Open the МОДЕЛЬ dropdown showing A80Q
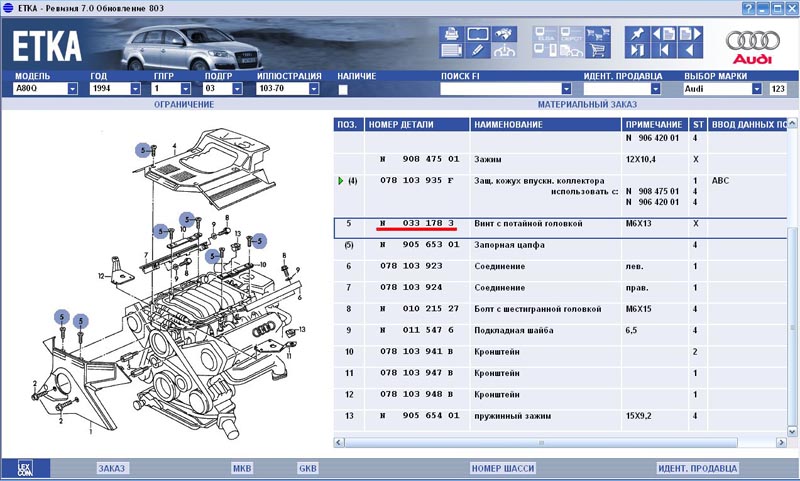The height and width of the screenshot is (481, 800). click(x=73, y=89)
